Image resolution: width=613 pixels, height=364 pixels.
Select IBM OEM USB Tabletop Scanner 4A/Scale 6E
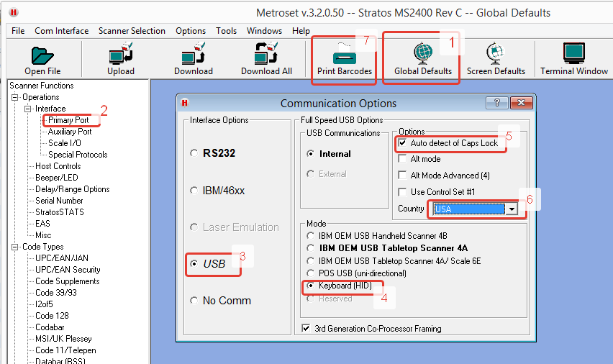pos(310,261)
